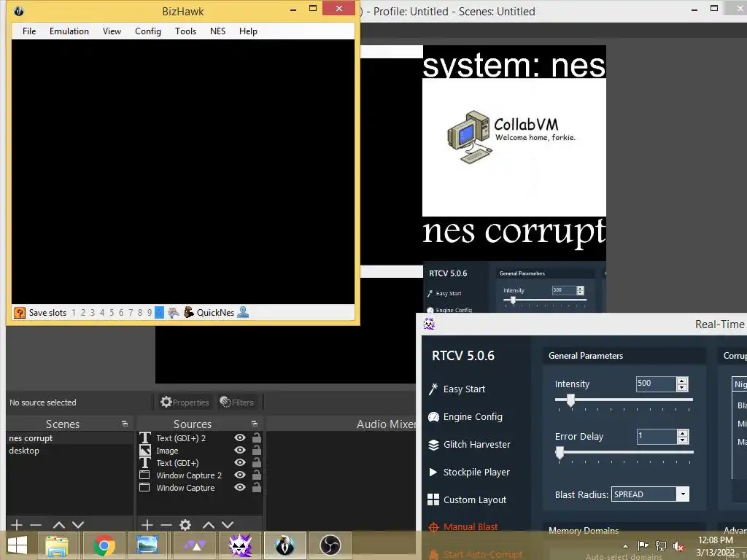Screen dimensions: 747x560
Task: Open File Explorer from the taskbar
Action: coord(57,545)
